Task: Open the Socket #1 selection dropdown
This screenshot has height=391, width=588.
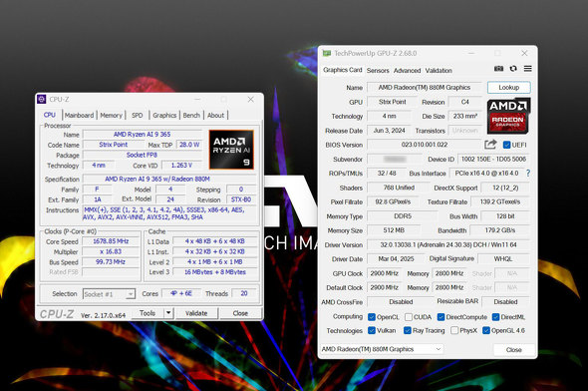Action: click(109, 294)
